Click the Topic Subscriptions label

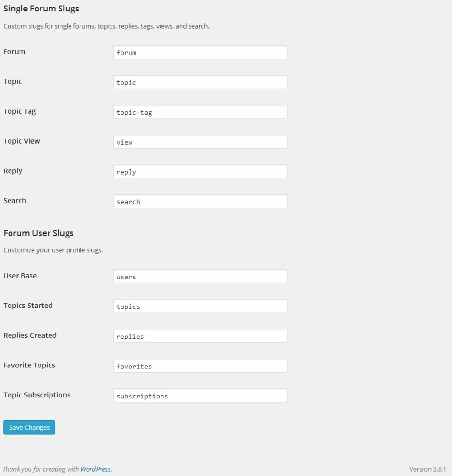pyautogui.click(x=37, y=395)
